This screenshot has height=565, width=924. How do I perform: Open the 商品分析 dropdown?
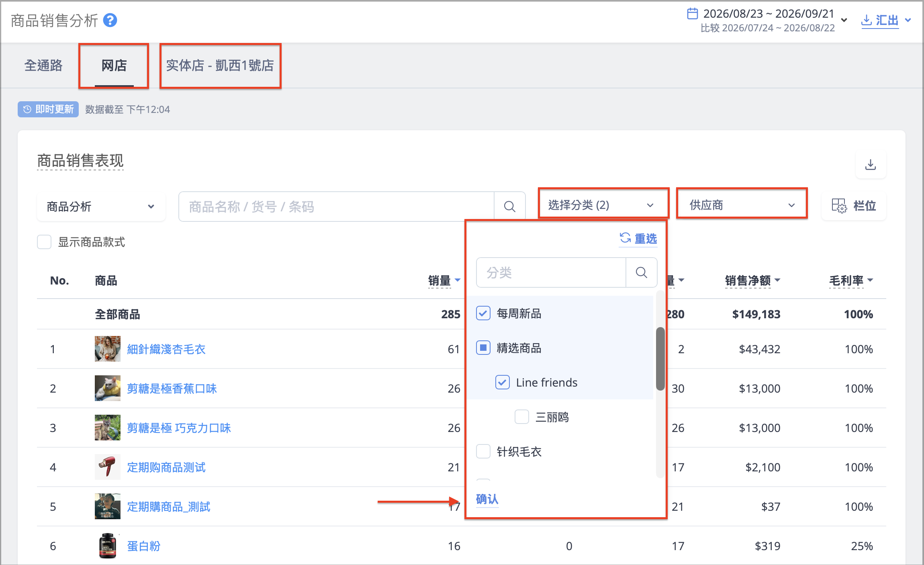point(101,207)
